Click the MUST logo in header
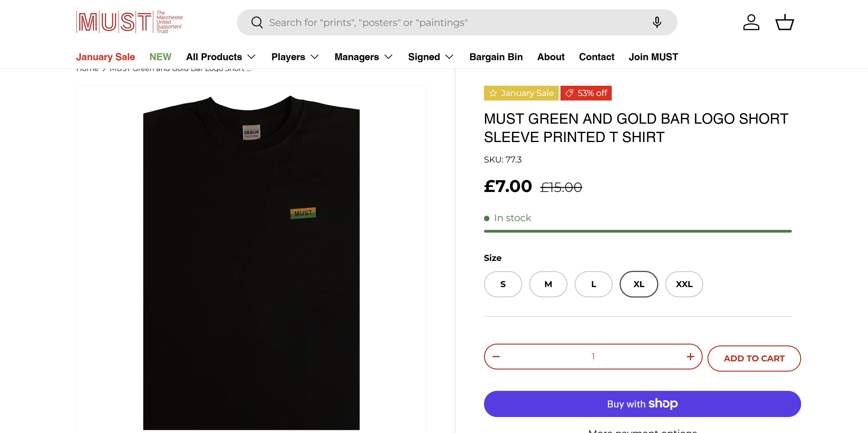This screenshot has width=868, height=433. click(x=130, y=22)
